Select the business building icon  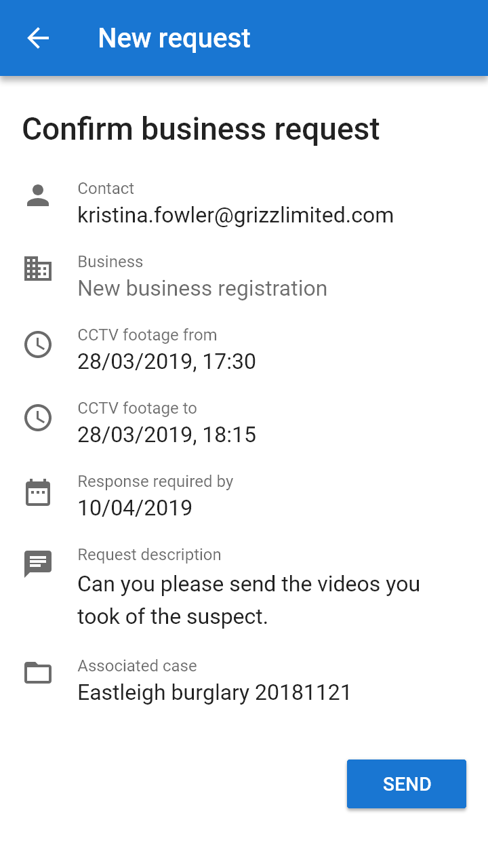38,269
